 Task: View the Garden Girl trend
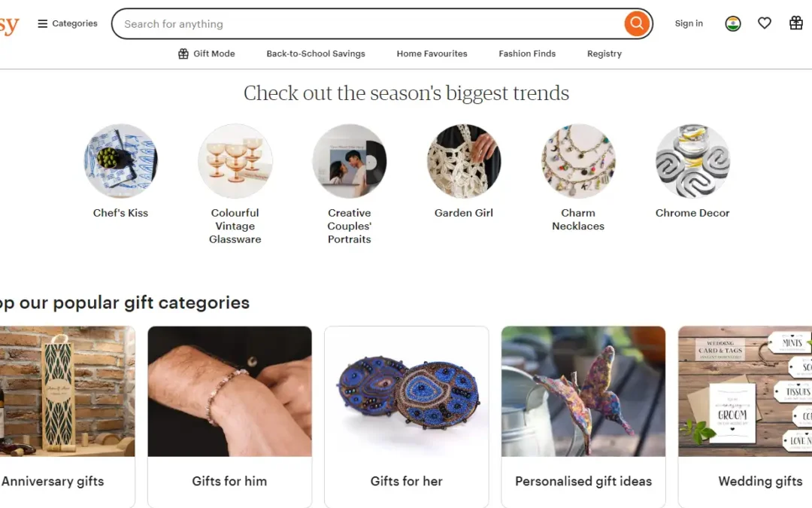(x=464, y=161)
